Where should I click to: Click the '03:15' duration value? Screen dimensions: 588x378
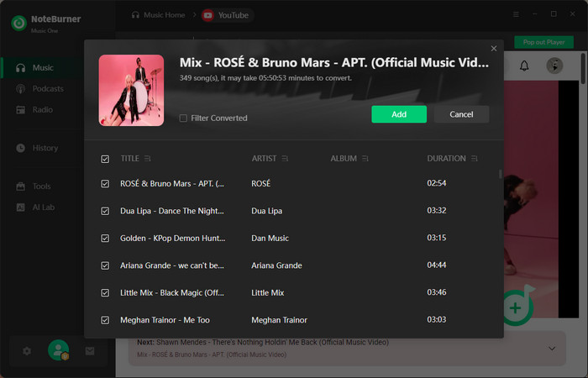click(437, 238)
